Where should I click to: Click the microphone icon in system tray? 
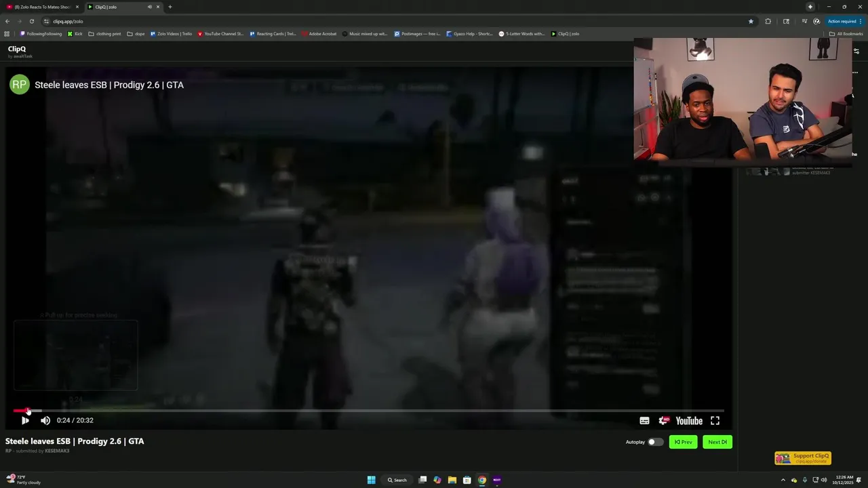click(804, 480)
